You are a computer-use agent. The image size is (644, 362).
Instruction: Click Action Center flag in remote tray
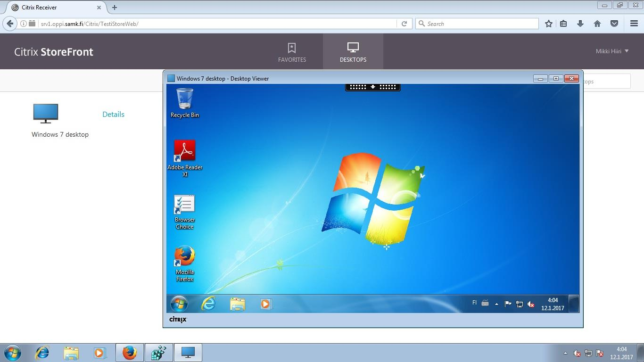(x=508, y=304)
